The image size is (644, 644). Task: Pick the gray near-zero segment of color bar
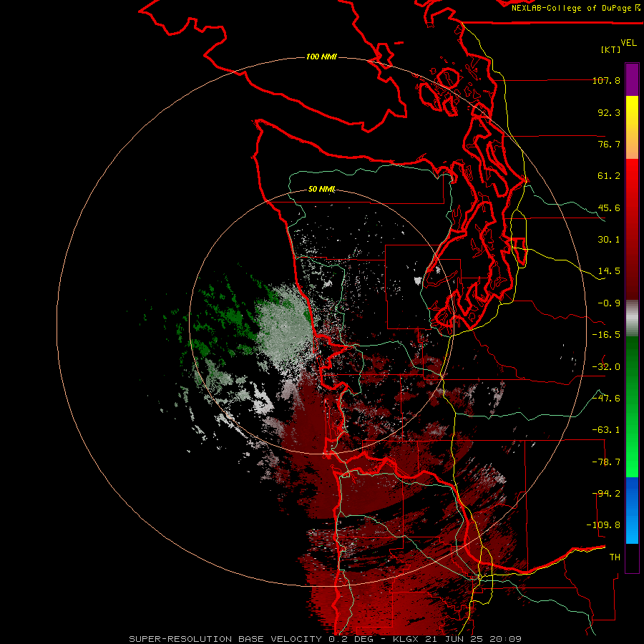coord(632,318)
